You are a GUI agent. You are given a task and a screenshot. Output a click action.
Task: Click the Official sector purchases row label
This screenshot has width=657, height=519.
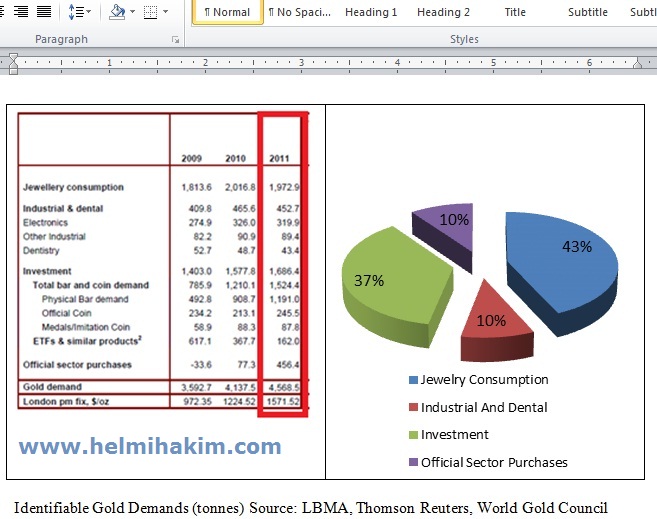(x=77, y=365)
